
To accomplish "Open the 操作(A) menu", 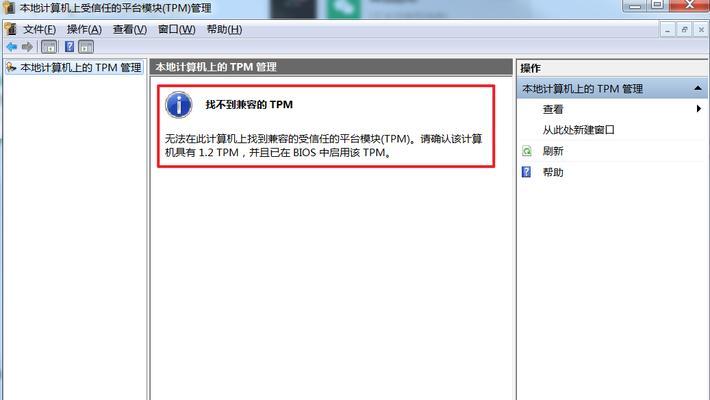I will click(84, 29).
